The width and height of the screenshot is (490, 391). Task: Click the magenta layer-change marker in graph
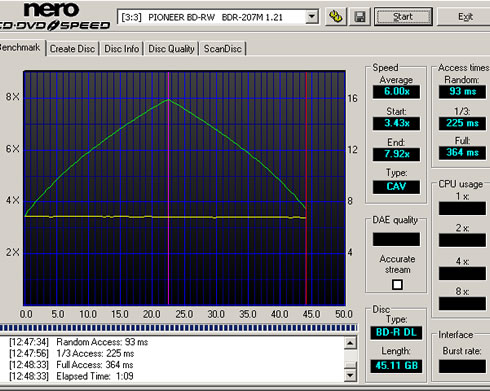click(169, 188)
